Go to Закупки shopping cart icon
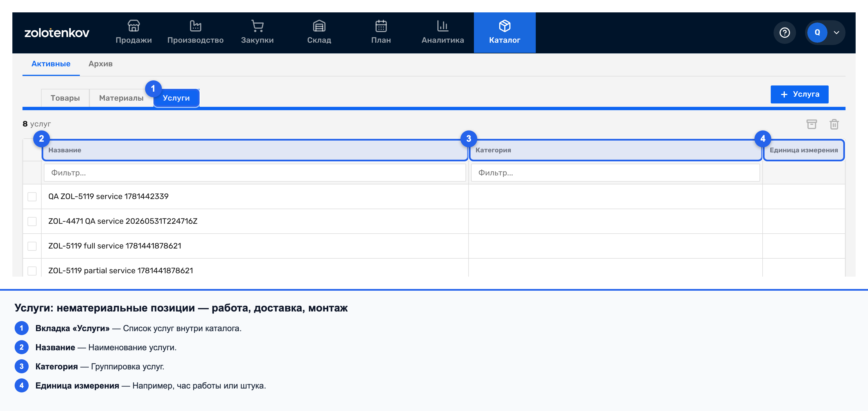The width and height of the screenshot is (868, 411). (257, 26)
